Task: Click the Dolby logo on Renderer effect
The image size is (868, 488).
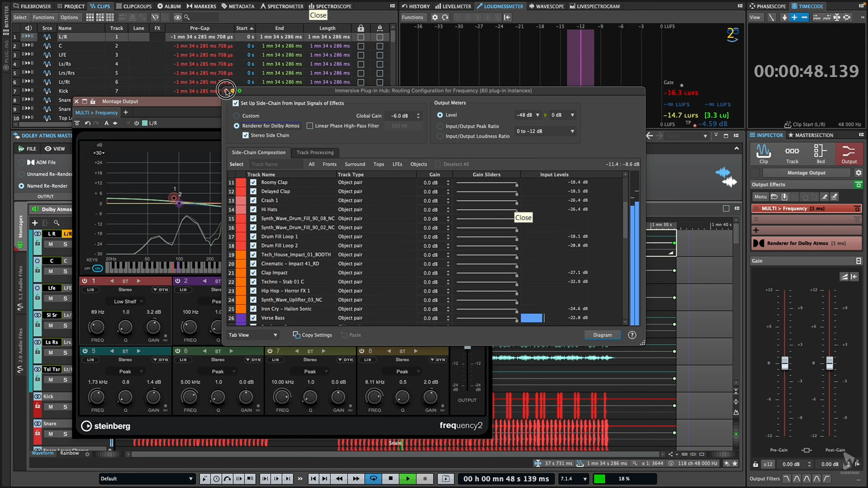Action: click(759, 243)
